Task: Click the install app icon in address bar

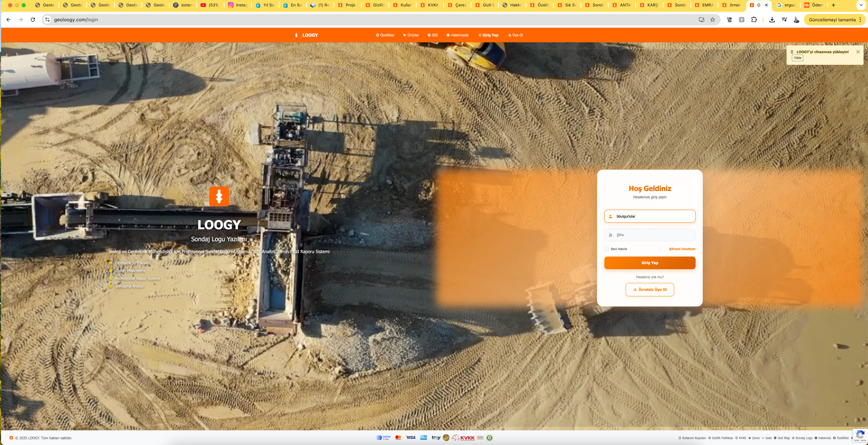Action: [702, 20]
